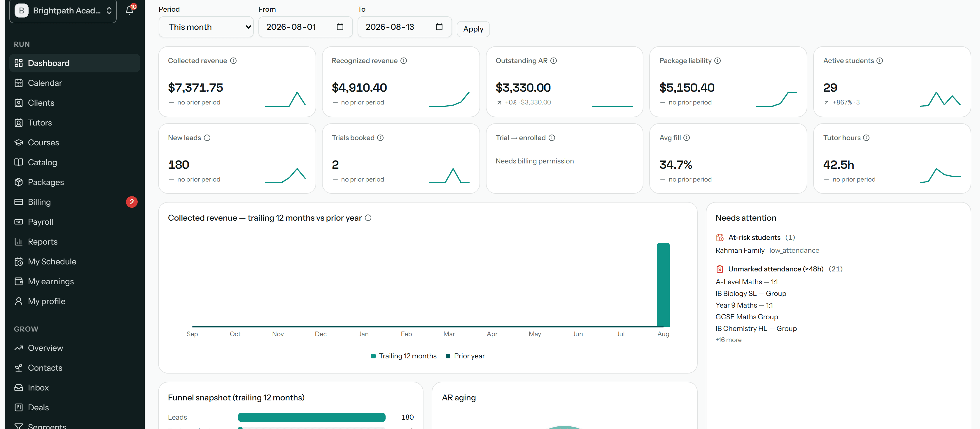Open the From date calendar picker
This screenshot has height=429, width=980.
click(x=340, y=27)
